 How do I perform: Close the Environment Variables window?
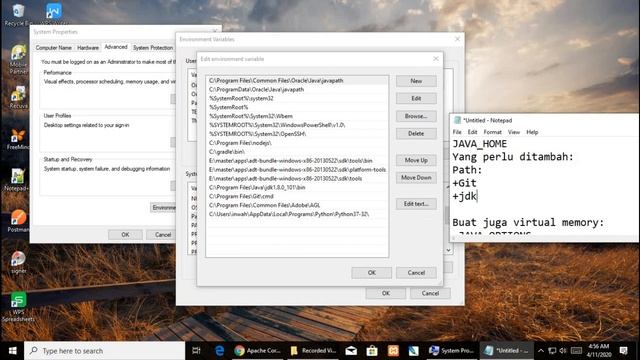pos(457,39)
